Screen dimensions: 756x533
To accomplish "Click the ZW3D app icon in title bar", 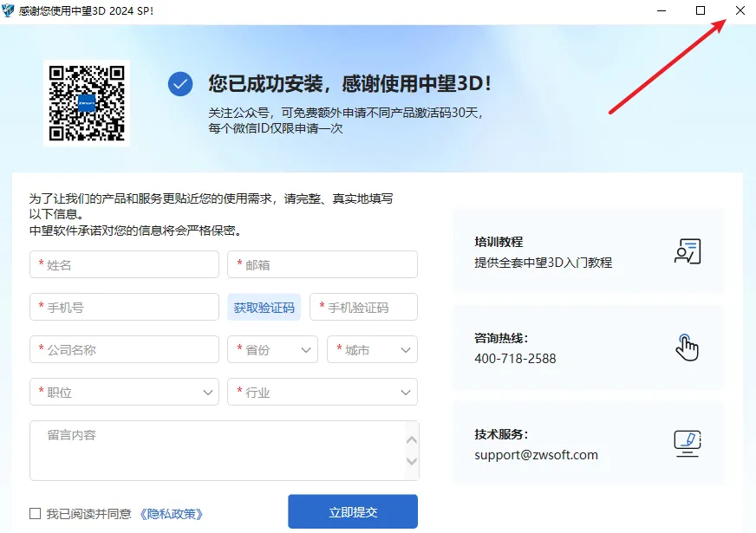I will (x=8, y=10).
